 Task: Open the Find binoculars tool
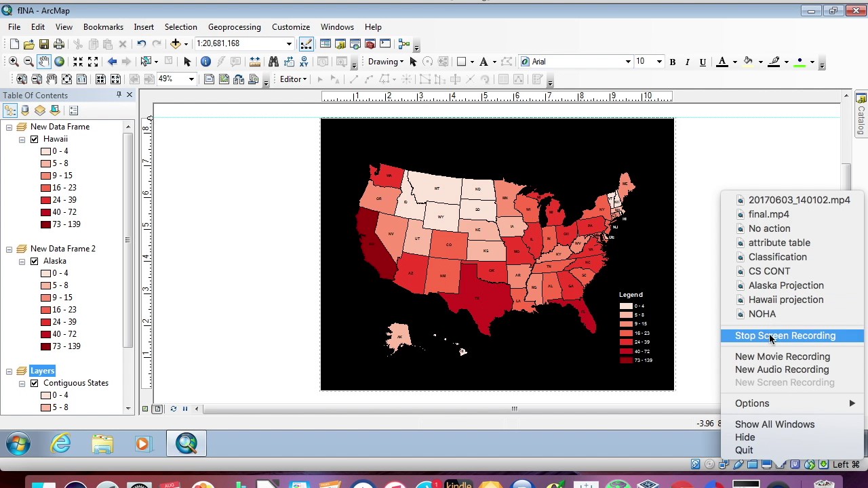coord(273,62)
